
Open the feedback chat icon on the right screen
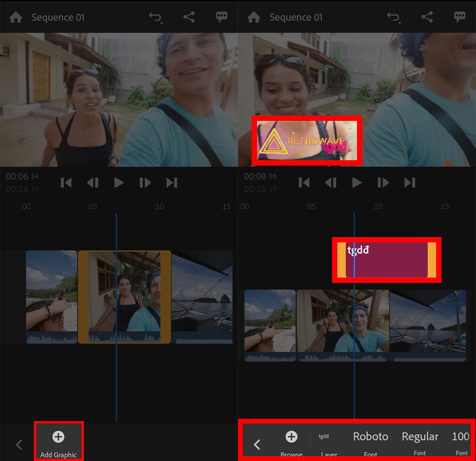point(459,17)
